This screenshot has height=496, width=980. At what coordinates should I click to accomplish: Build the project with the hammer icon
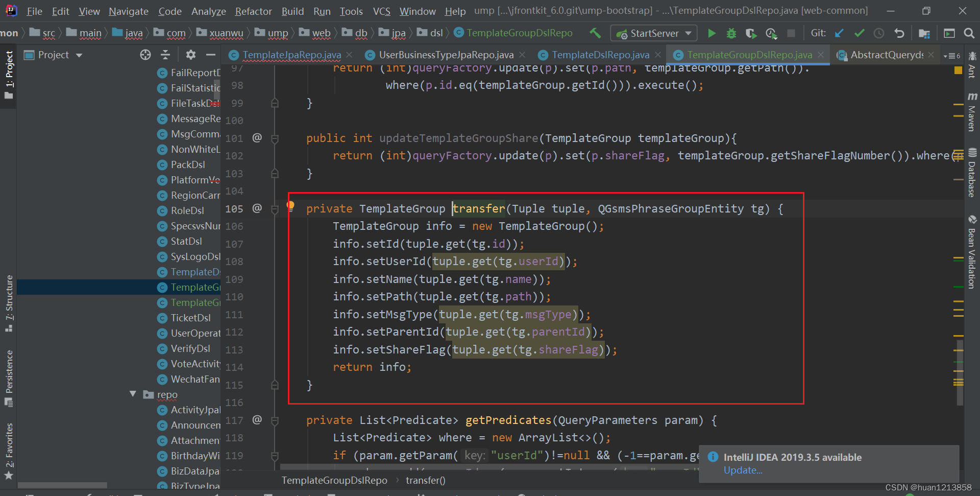(595, 33)
